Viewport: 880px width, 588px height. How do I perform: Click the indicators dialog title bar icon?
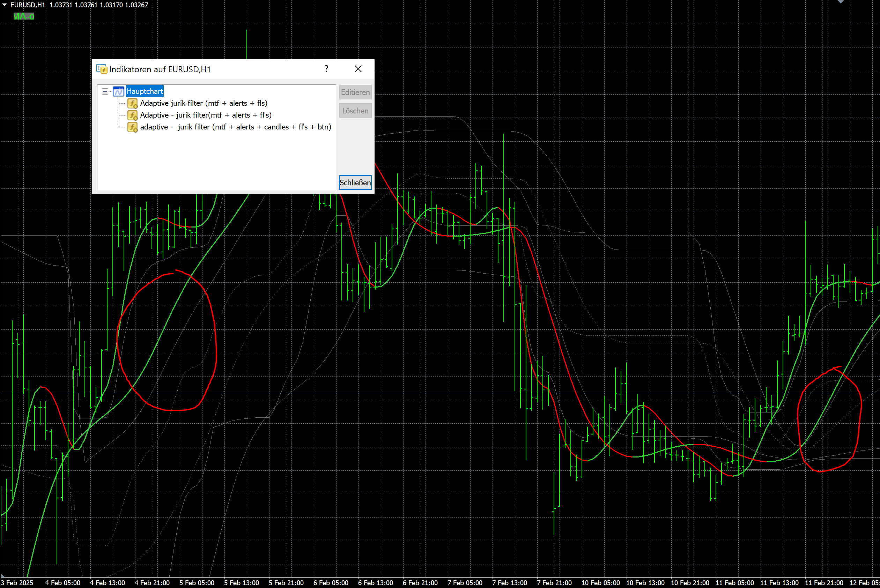[x=101, y=69]
